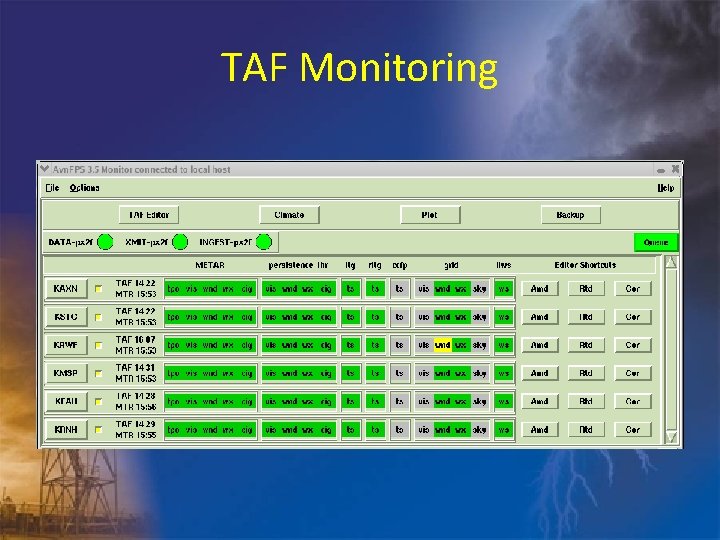
Task: Click the Plot button
Action: pyautogui.click(x=430, y=215)
